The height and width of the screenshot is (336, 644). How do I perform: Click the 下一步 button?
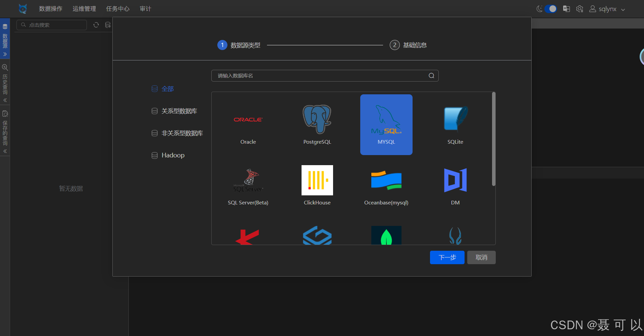(447, 257)
